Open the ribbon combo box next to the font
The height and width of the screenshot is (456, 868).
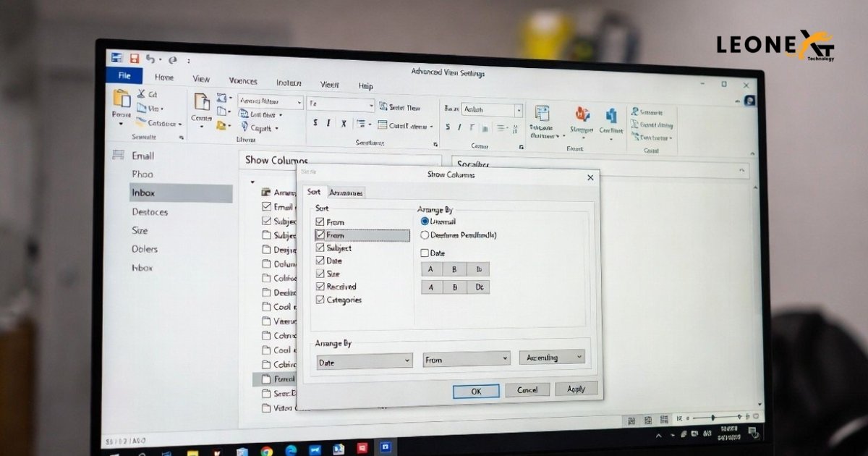[341, 105]
